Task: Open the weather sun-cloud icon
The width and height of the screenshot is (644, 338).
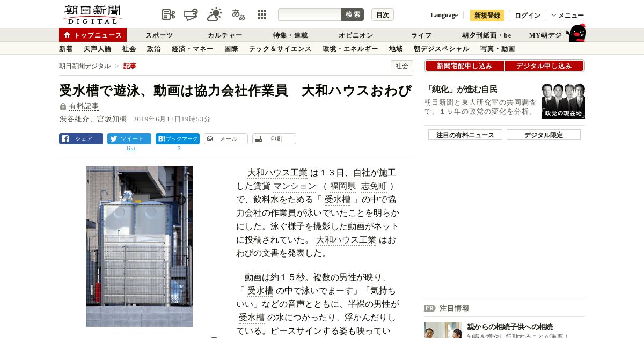Action: 215,14
